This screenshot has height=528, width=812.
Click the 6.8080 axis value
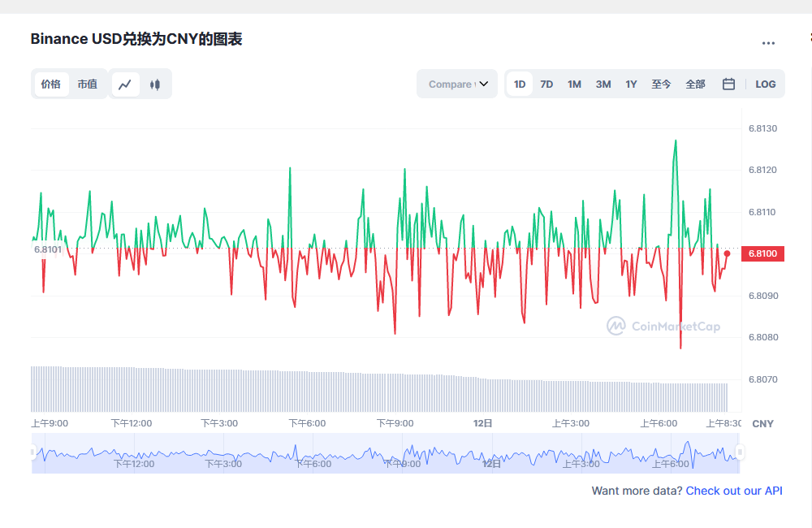(762, 337)
